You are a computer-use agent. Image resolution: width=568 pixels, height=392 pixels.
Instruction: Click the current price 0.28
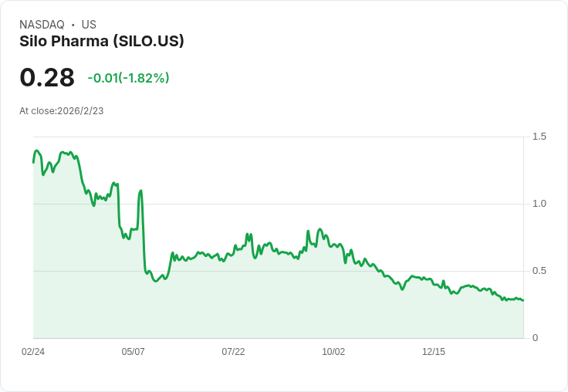[47, 77]
